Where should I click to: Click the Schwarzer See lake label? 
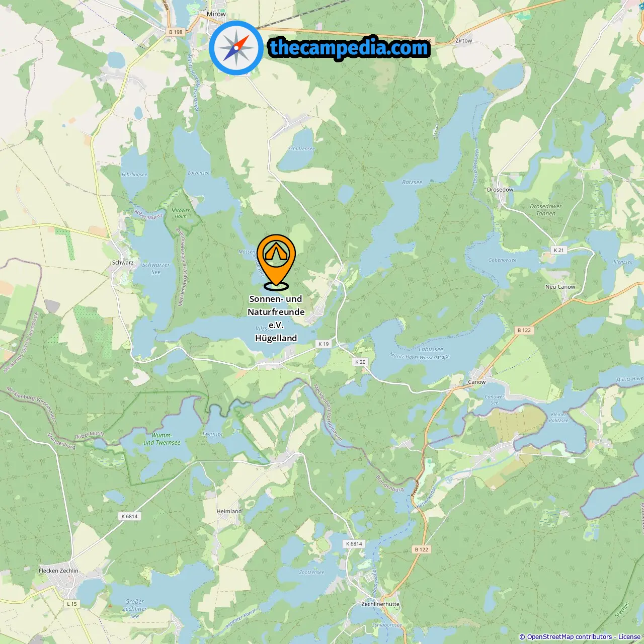tap(156, 268)
